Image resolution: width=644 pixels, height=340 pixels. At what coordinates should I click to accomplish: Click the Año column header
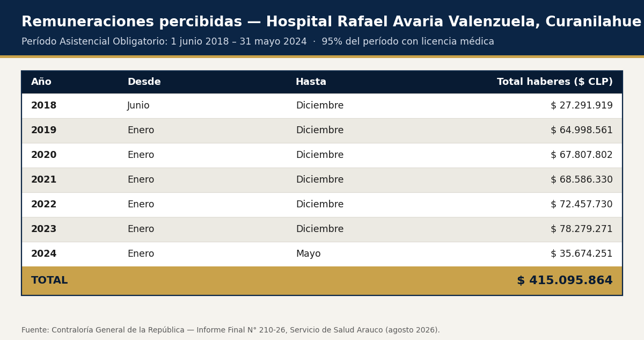pos(41,82)
